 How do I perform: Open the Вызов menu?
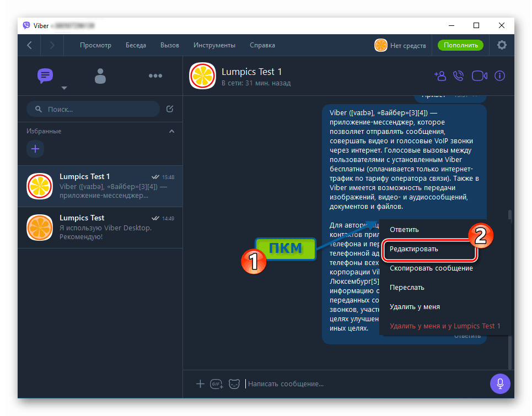[170, 45]
